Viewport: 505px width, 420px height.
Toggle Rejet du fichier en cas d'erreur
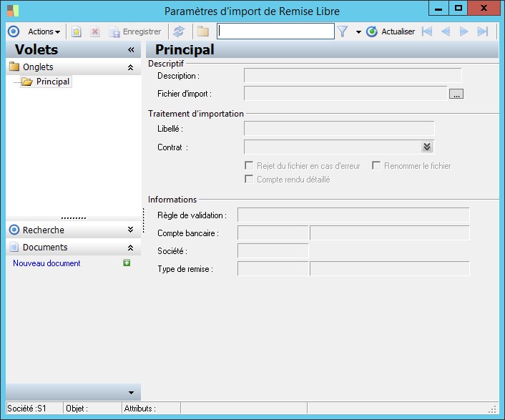pyautogui.click(x=249, y=165)
